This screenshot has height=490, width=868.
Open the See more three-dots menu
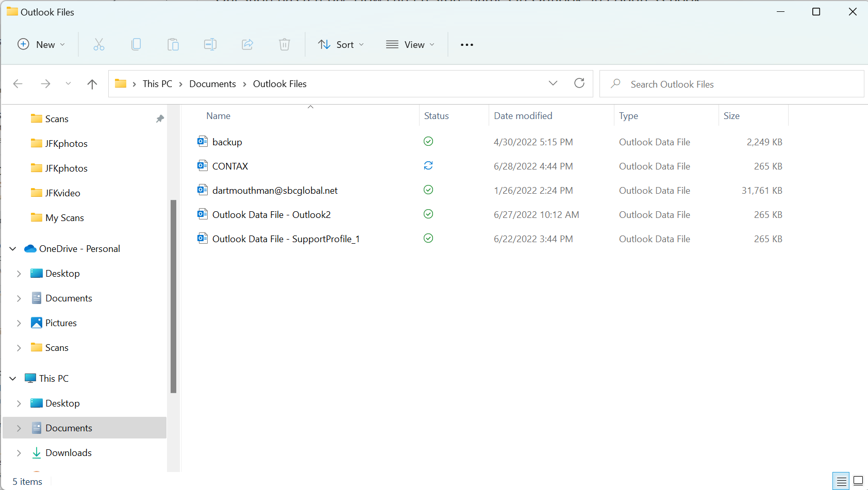coord(467,45)
